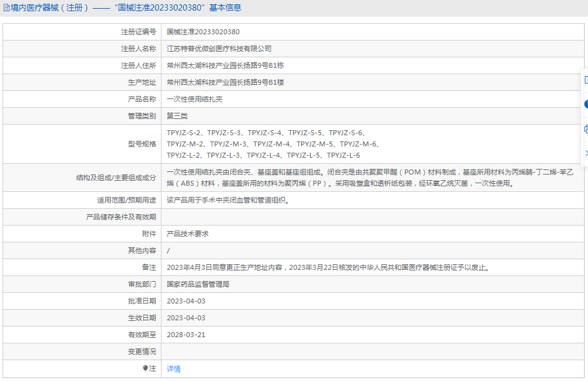588x382 pixels.
Task: Click the TPYJZ-S-2 model line
Action: click(266, 133)
